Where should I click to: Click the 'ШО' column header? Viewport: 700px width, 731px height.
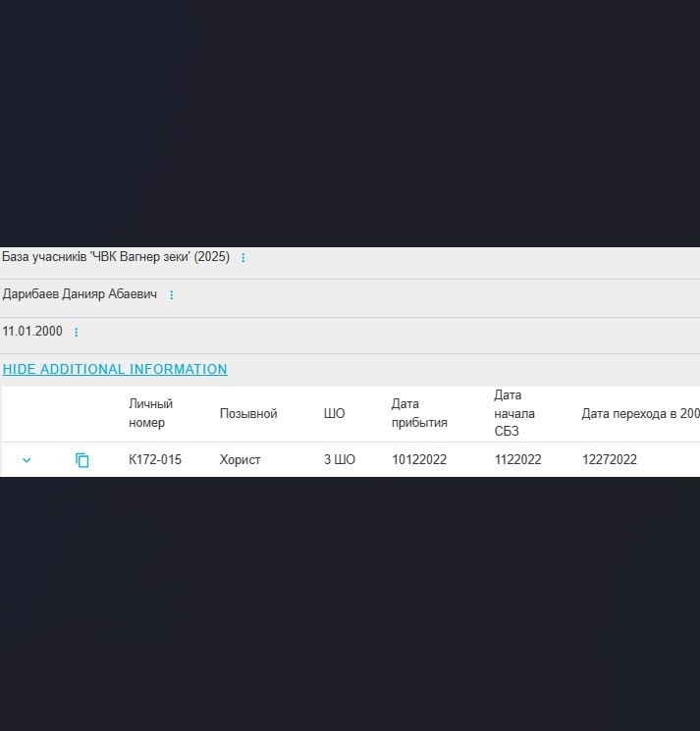334,414
